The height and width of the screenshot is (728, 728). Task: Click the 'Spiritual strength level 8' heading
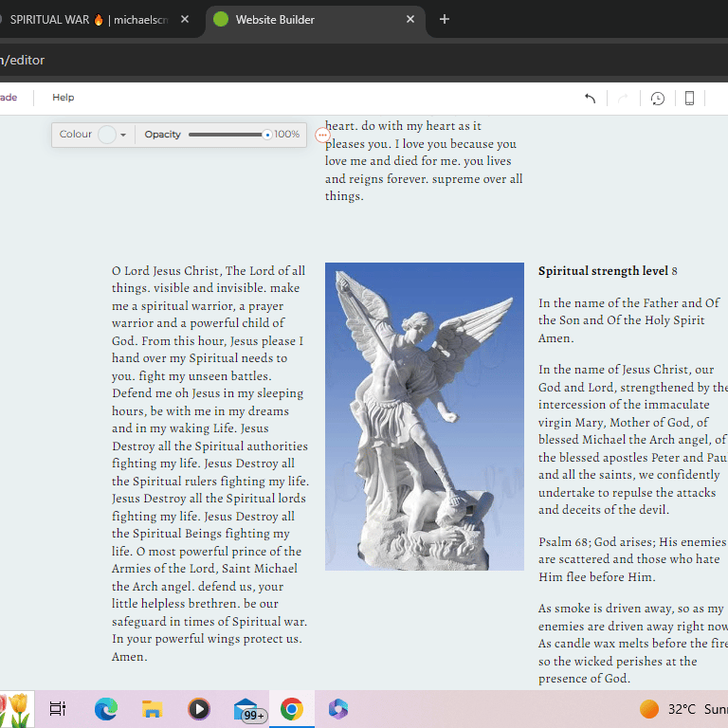tap(608, 271)
